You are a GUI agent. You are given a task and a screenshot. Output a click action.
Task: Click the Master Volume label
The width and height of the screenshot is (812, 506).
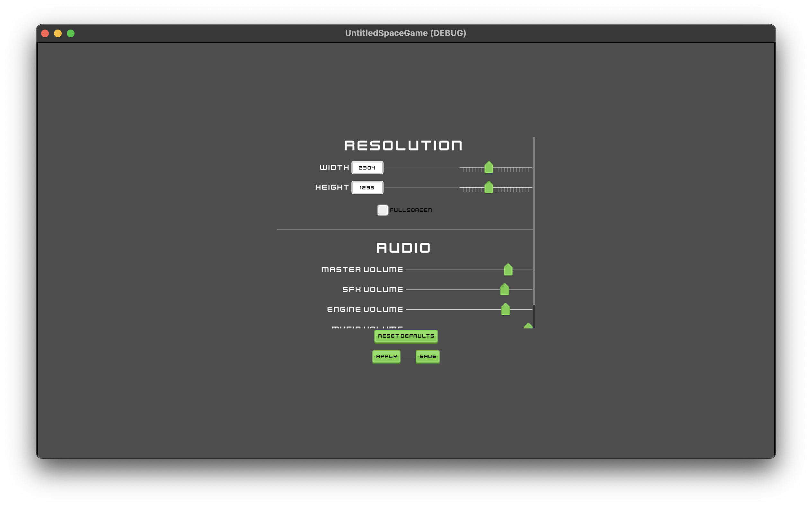pyautogui.click(x=363, y=269)
